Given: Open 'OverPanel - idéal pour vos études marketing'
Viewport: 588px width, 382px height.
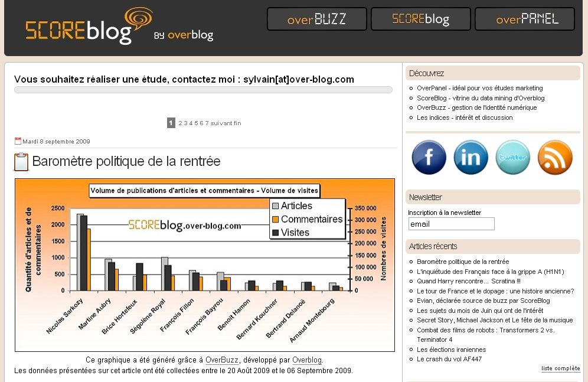Looking at the screenshot, I should 479,88.
